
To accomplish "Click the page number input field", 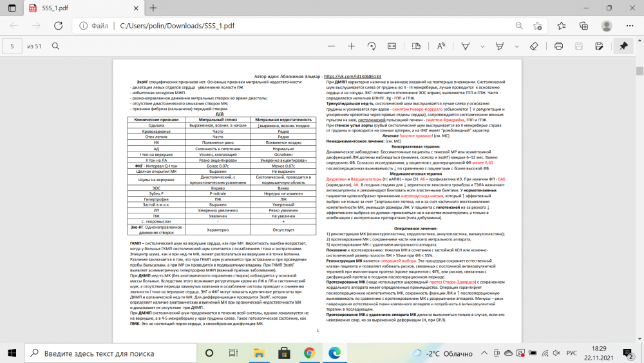I will point(12,46).
